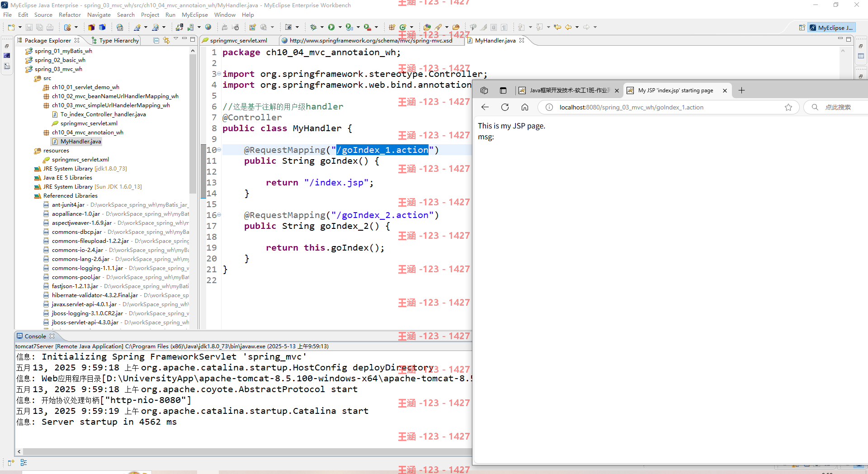Select the MyEclipse J... perspective button
868x474 pixels.
coord(831,28)
